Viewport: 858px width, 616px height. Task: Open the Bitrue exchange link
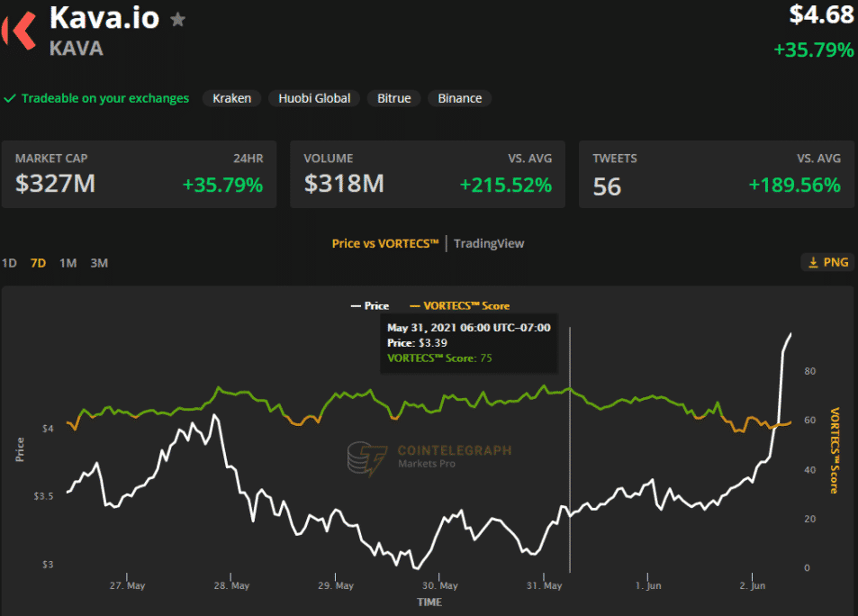(x=393, y=98)
